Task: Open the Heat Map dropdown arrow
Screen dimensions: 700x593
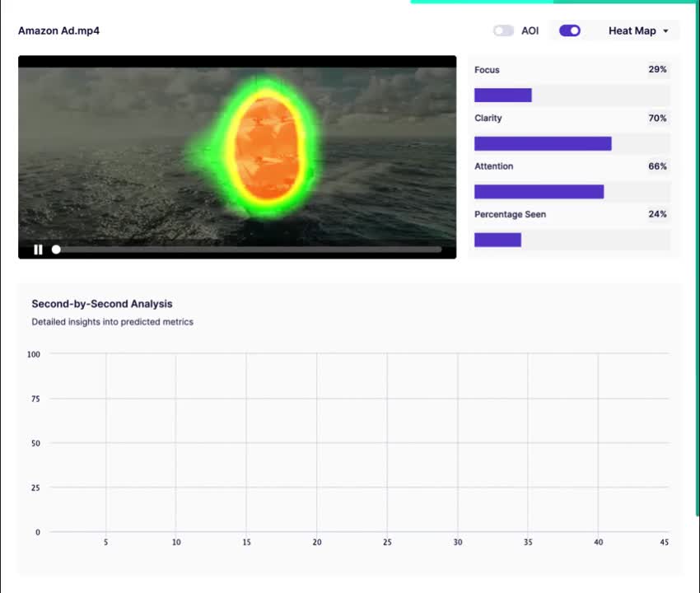Action: (665, 30)
